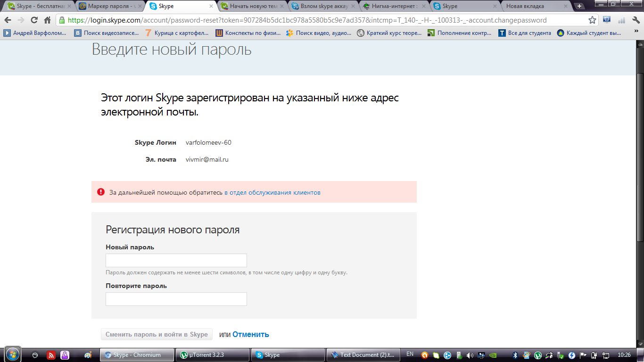644x362 pixels.
Task: Click the browser forward arrow
Action: (x=21, y=20)
